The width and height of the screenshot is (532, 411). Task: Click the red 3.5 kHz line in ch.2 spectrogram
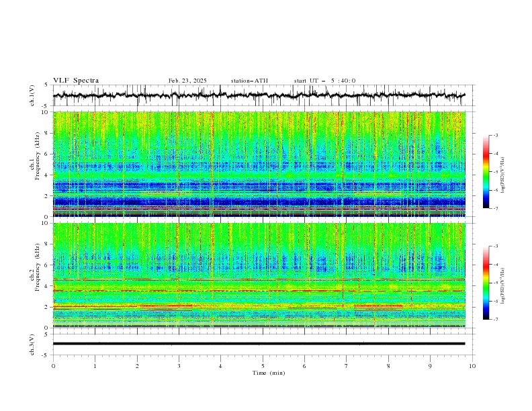[x=259, y=291]
